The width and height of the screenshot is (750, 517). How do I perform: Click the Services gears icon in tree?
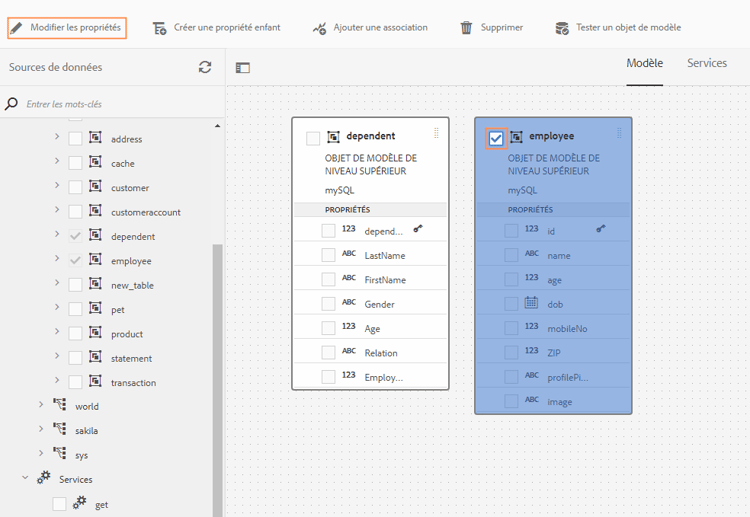point(44,477)
